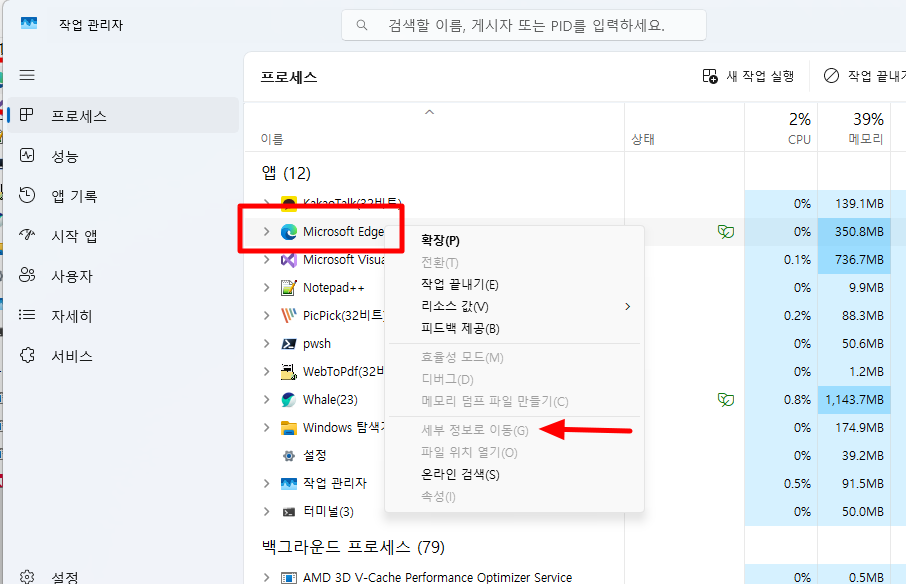Expand the 작업 관리자 process group
This screenshot has width=906, height=584.
[x=266, y=483]
